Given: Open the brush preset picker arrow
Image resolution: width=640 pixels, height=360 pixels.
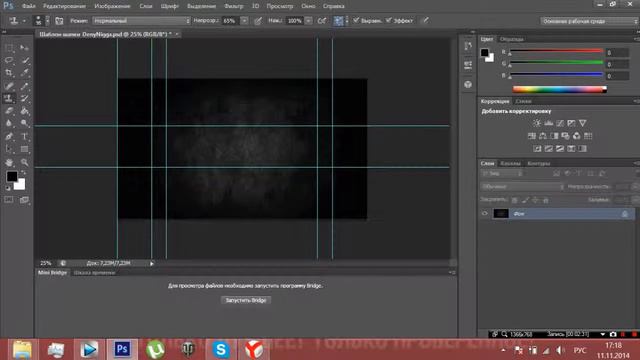Looking at the screenshot, I should pyautogui.click(x=47, y=20).
